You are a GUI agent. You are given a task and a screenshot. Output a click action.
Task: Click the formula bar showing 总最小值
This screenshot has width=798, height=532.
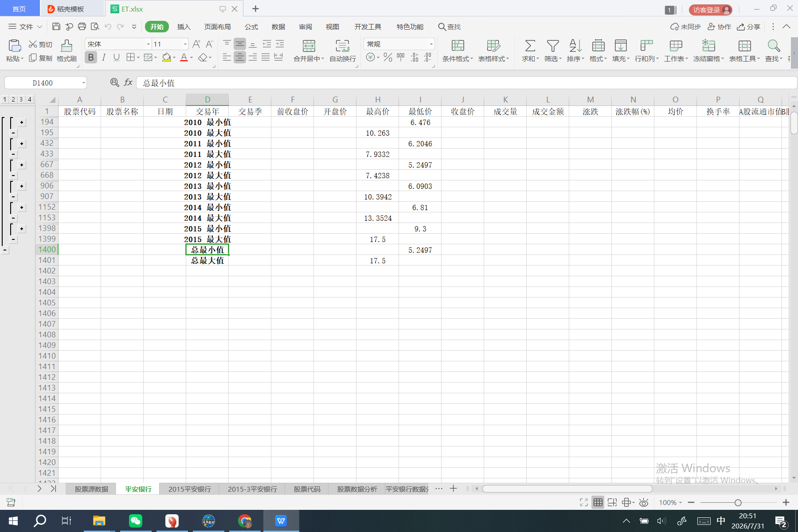[x=466, y=83]
